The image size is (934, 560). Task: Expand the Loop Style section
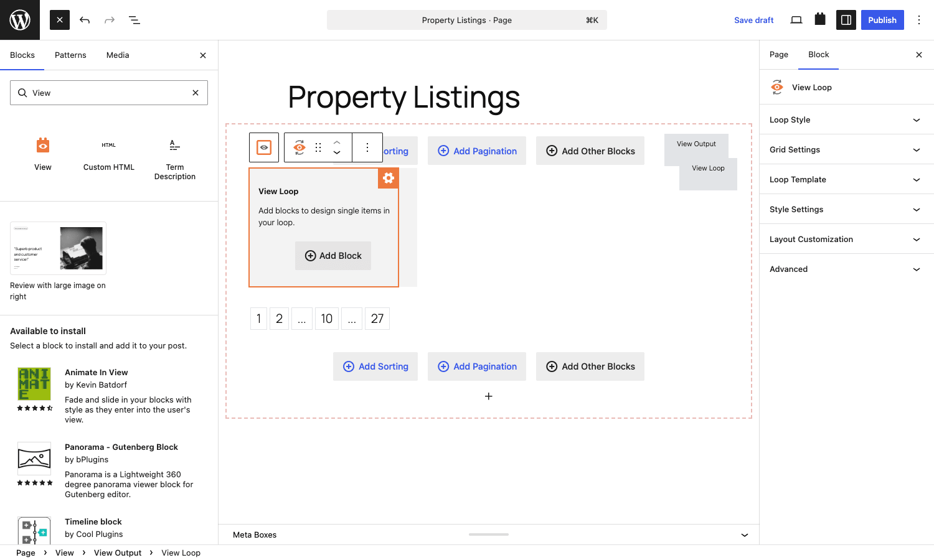[x=847, y=119]
